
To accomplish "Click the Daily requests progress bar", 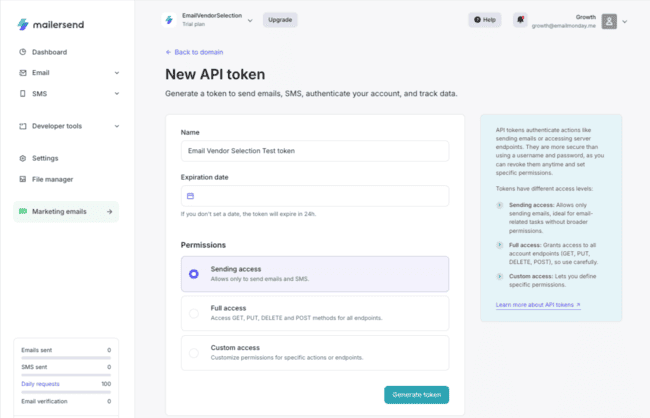I will tap(66, 392).
